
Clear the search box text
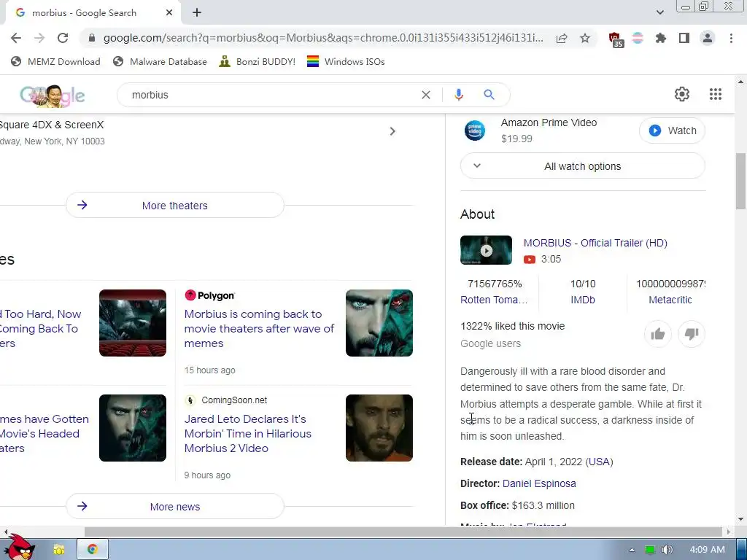point(426,95)
